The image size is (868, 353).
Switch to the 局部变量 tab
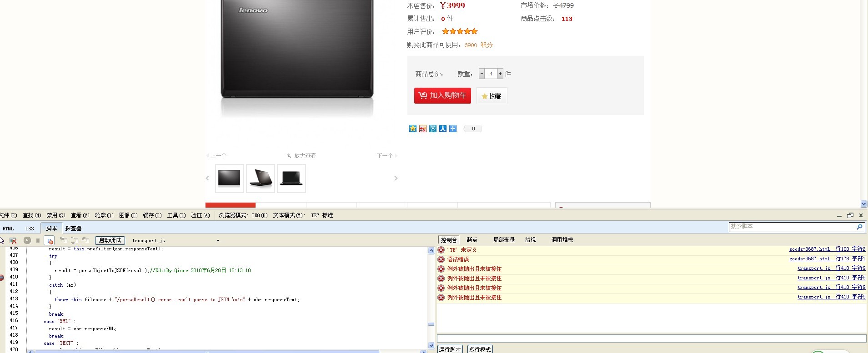tap(504, 240)
